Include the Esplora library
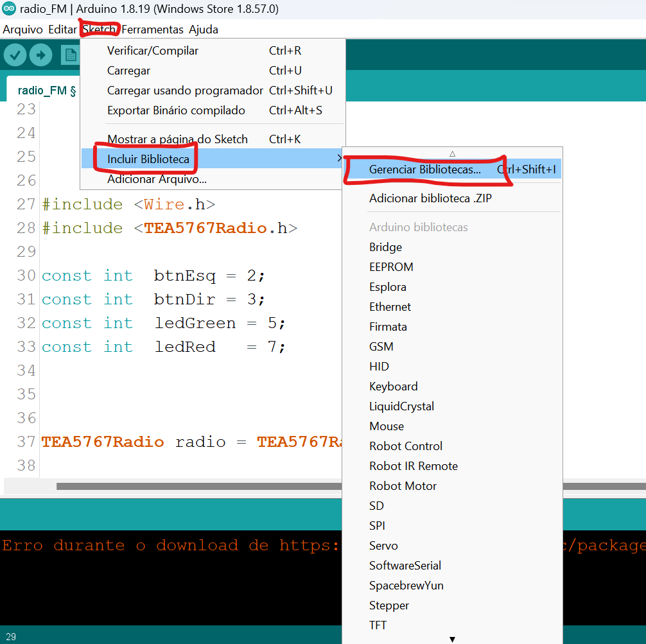The height and width of the screenshot is (644, 646). click(452, 287)
